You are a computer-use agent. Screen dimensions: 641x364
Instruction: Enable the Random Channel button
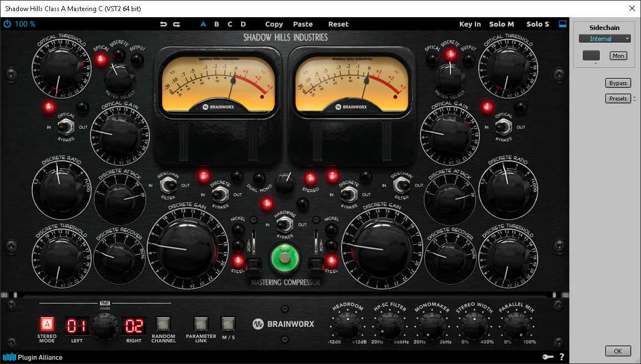pyautogui.click(x=163, y=323)
